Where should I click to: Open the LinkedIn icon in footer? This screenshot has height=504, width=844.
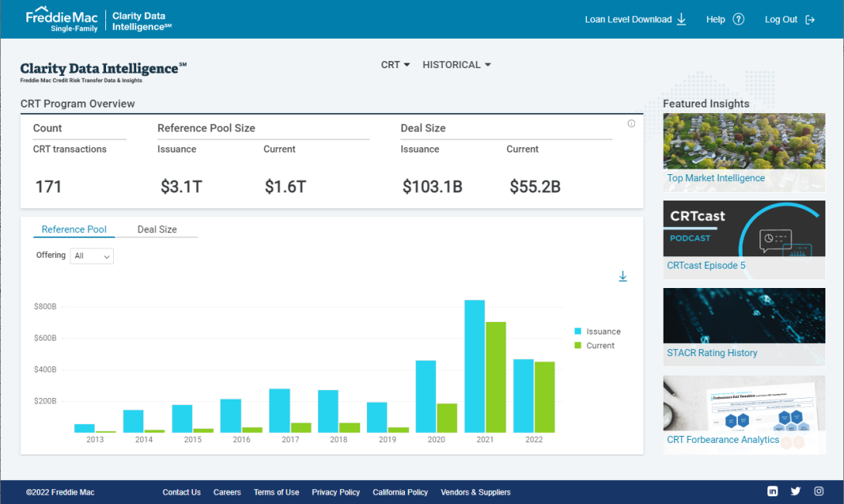coord(773,491)
